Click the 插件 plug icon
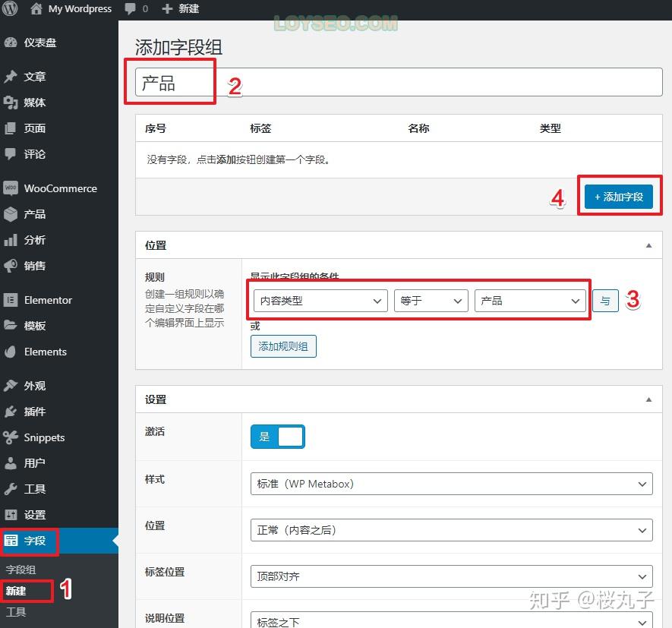The image size is (672, 628). point(11,412)
